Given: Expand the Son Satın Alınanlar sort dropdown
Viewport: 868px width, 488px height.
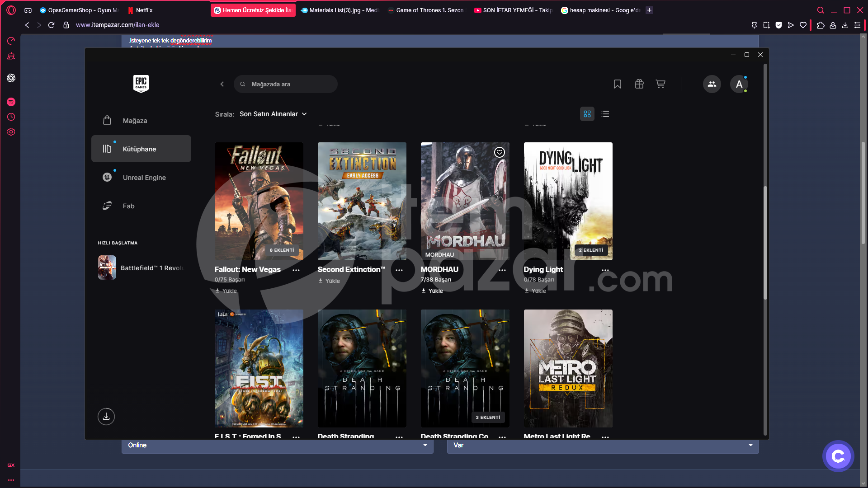Looking at the screenshot, I should 273,114.
